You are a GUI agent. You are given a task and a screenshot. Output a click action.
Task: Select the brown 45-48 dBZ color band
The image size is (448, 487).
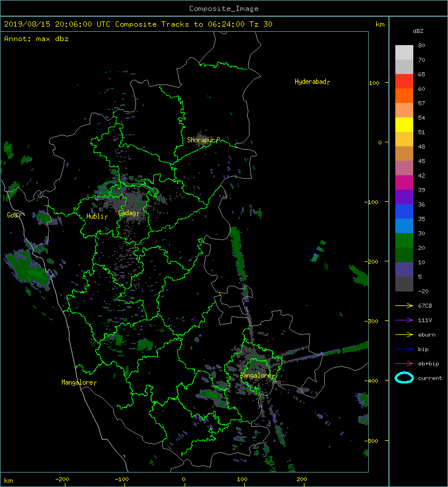[x=404, y=154]
